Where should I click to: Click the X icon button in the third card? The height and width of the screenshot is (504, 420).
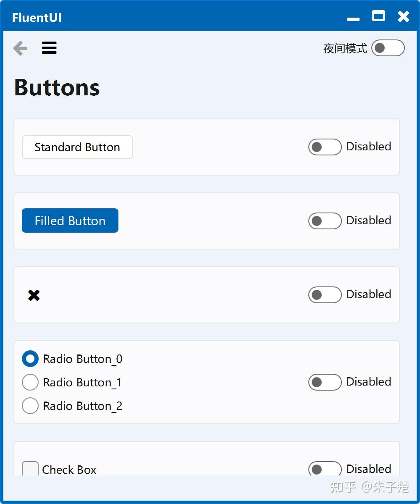[x=33, y=295]
